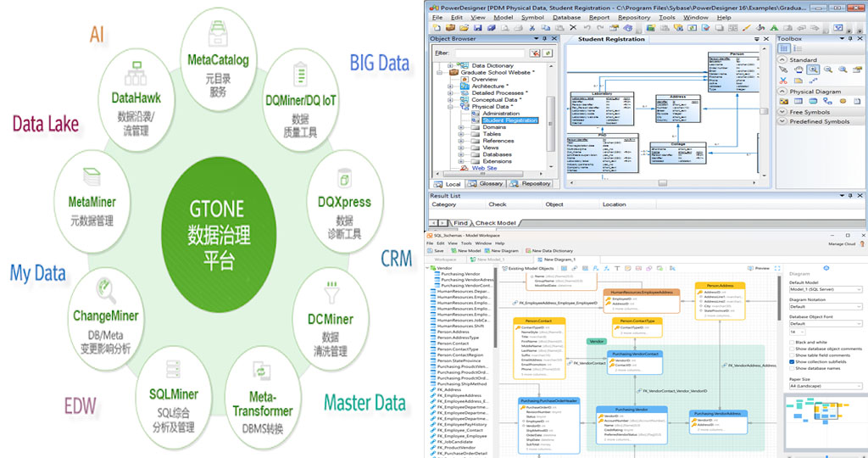Click the T text tool in diagram toolbar
The image size is (868, 458).
pyautogui.click(x=617, y=268)
